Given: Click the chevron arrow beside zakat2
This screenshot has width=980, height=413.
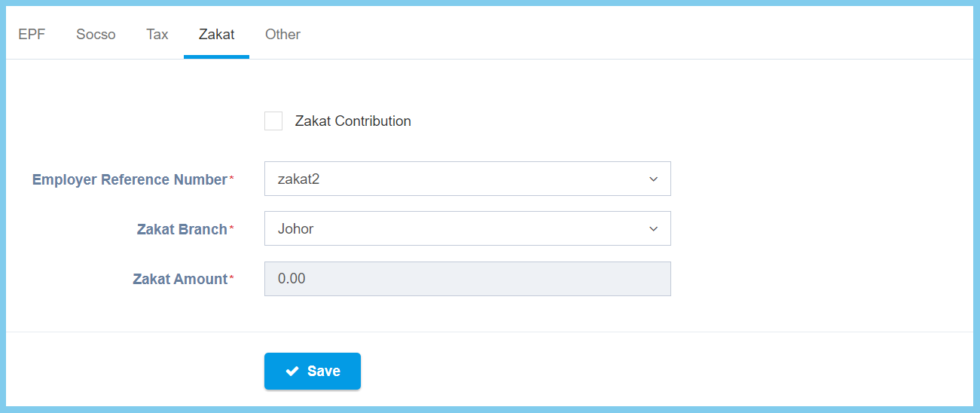Looking at the screenshot, I should click(653, 179).
